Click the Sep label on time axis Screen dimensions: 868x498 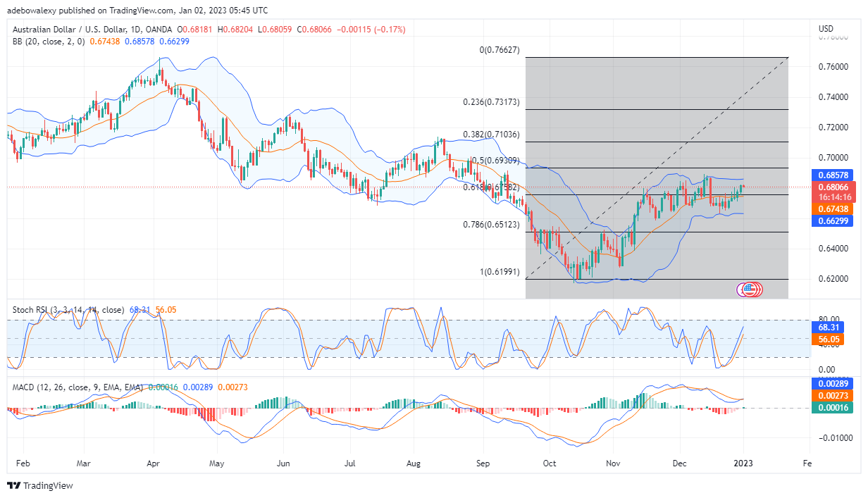click(x=483, y=464)
